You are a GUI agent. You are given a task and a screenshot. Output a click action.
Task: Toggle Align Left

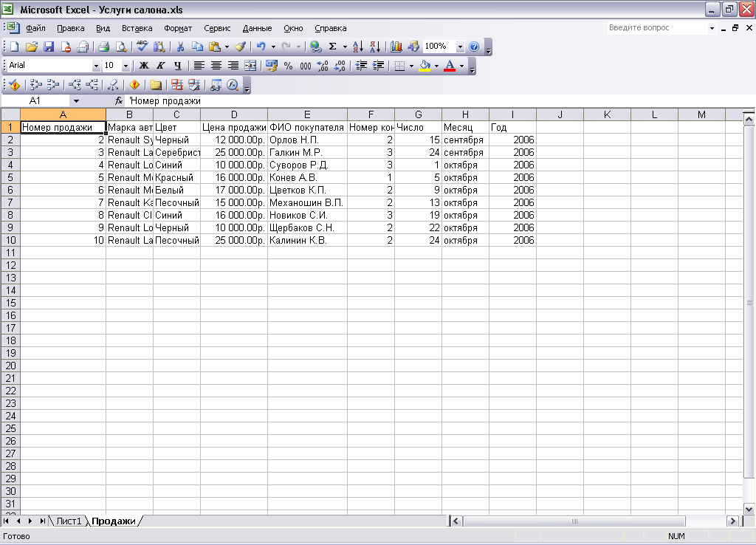[199, 66]
